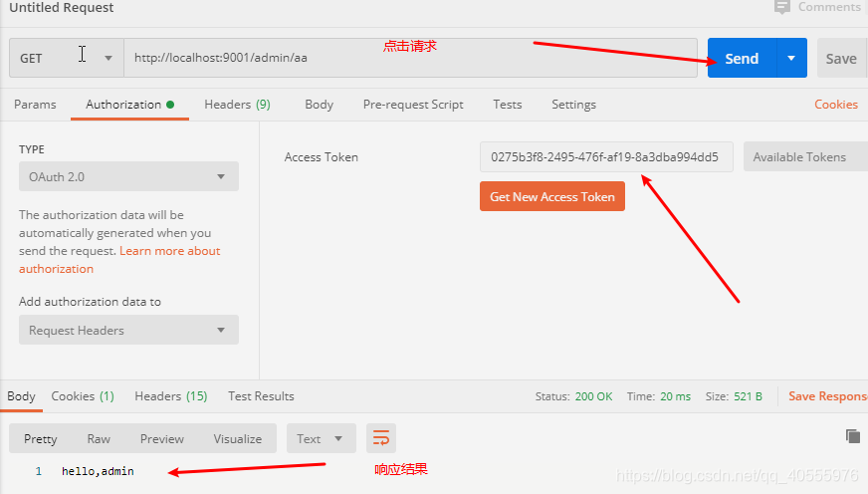The height and width of the screenshot is (494, 868).
Task: Open the GET method dropdown
Action: (x=67, y=58)
